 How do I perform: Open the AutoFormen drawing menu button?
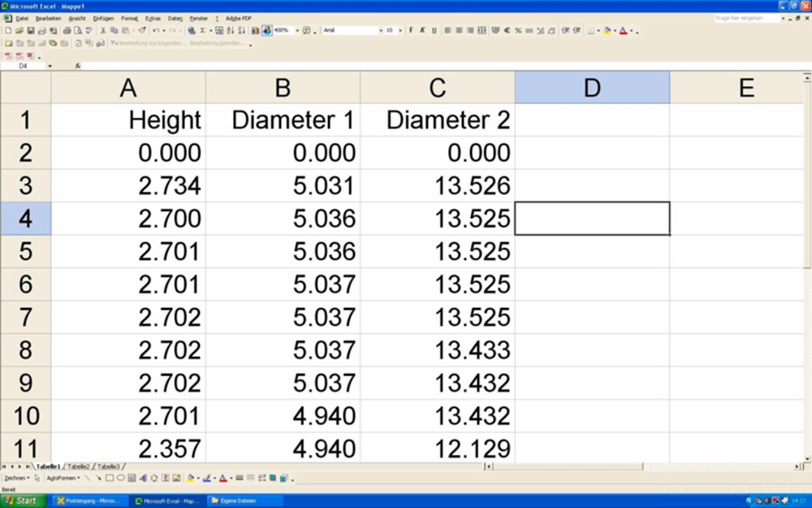[x=63, y=478]
